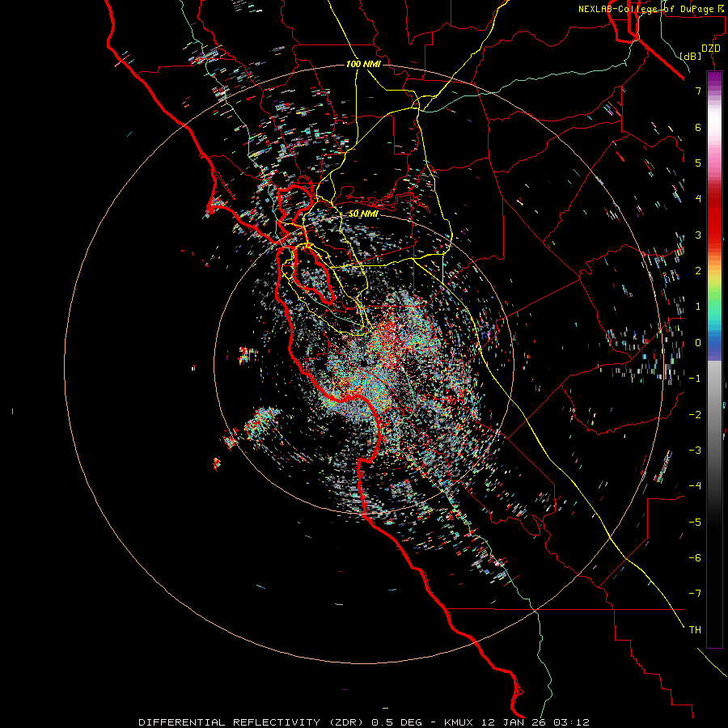Click the "4" tick label on the scale
The width and height of the screenshot is (728, 728).
coord(698,199)
